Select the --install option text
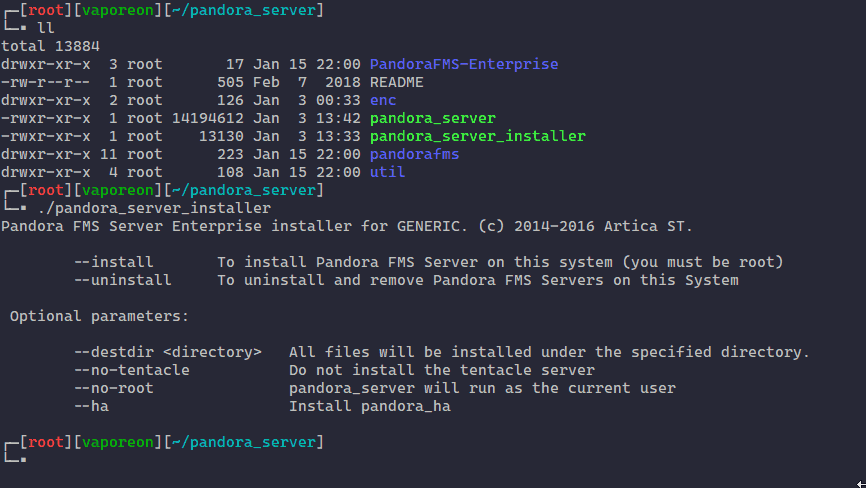The width and height of the screenshot is (866, 488). [114, 262]
